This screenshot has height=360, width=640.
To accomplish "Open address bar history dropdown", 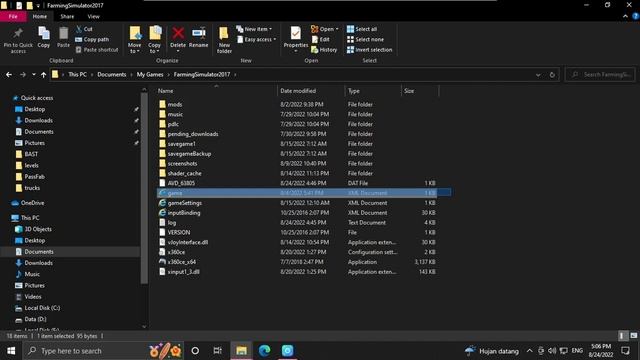I will tap(538, 75).
